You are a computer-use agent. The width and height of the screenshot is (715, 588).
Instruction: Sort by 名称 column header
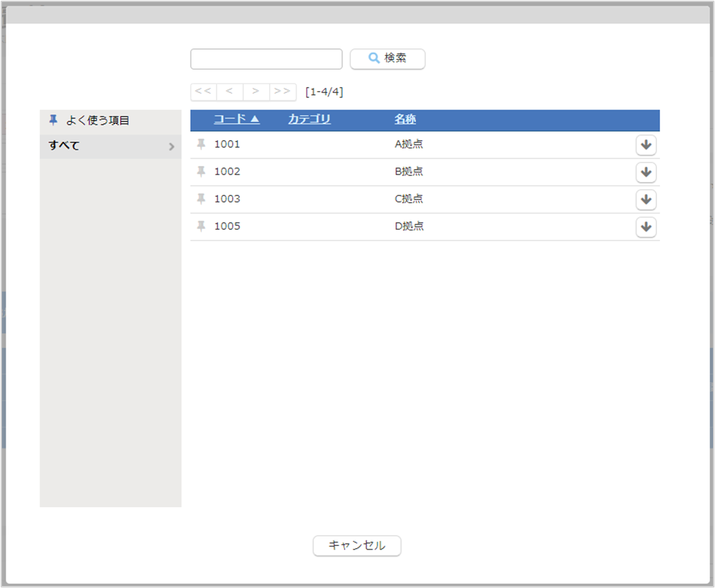click(405, 119)
